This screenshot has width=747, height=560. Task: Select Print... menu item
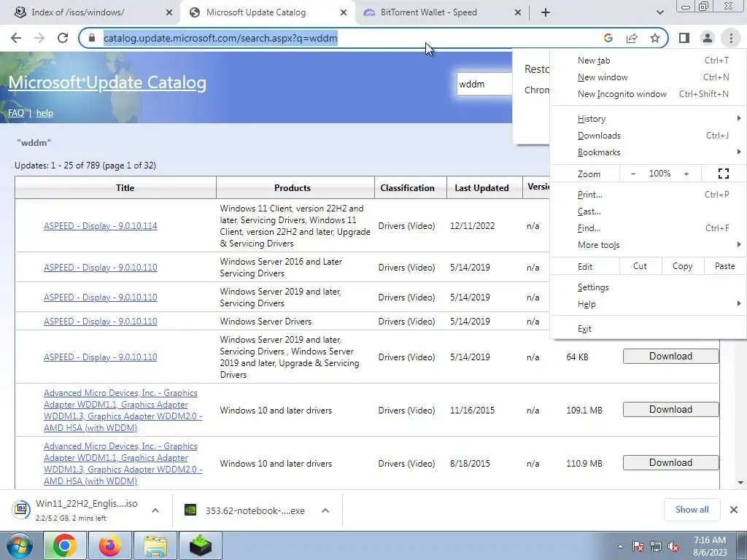[x=649, y=194]
